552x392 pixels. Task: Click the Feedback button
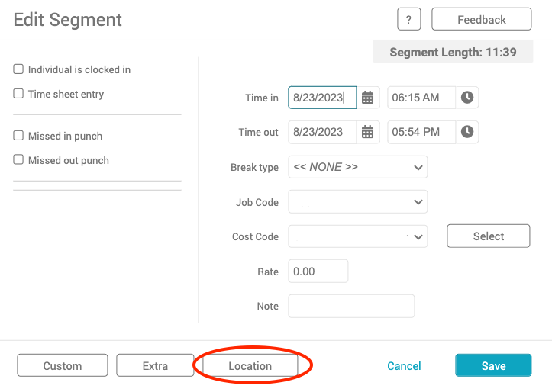click(x=481, y=20)
